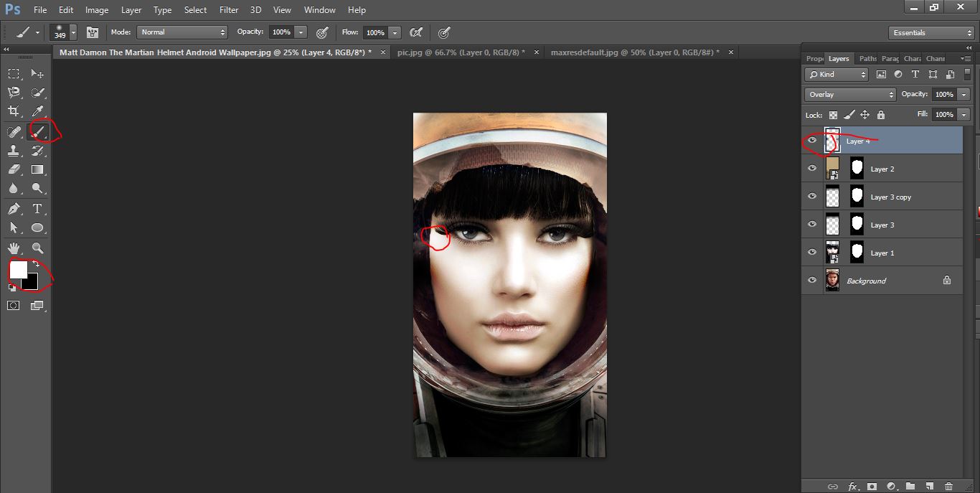
Task: Choose the Horizontal Type tool
Action: [38, 209]
